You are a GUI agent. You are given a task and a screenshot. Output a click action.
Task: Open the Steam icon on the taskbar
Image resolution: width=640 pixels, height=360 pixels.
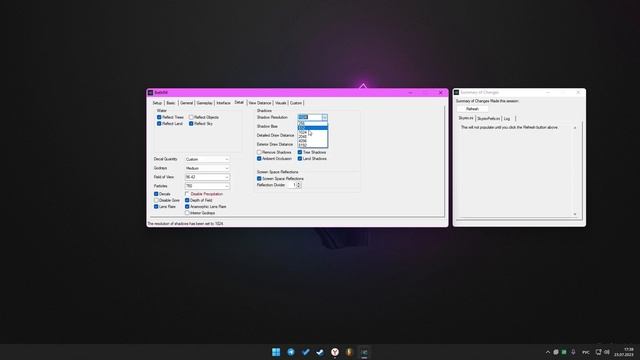click(x=320, y=352)
